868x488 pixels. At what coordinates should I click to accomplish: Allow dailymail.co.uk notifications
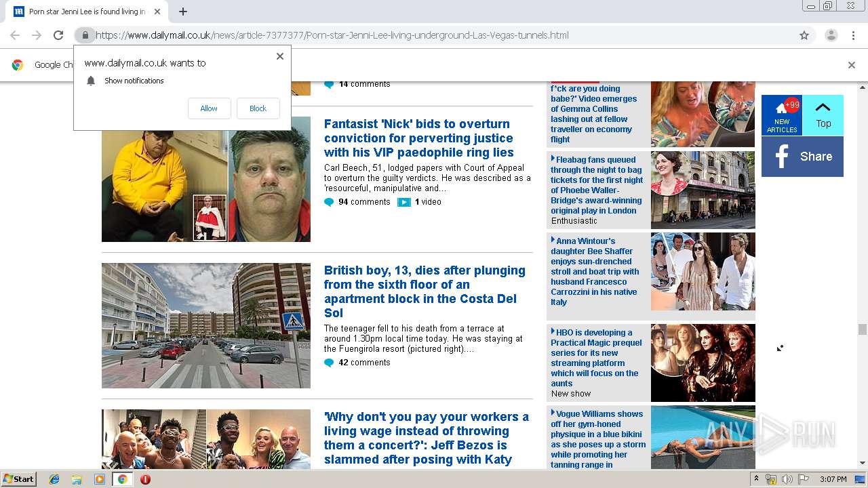coord(209,108)
